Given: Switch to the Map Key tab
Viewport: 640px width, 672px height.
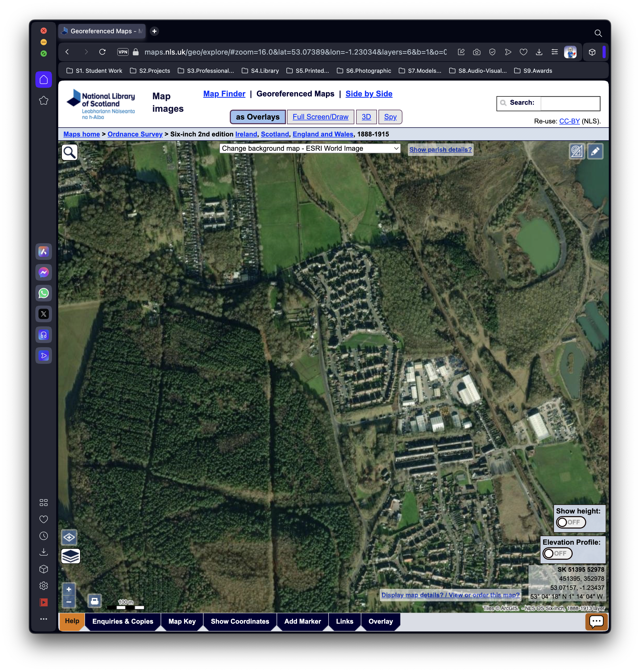Looking at the screenshot, I should (182, 621).
